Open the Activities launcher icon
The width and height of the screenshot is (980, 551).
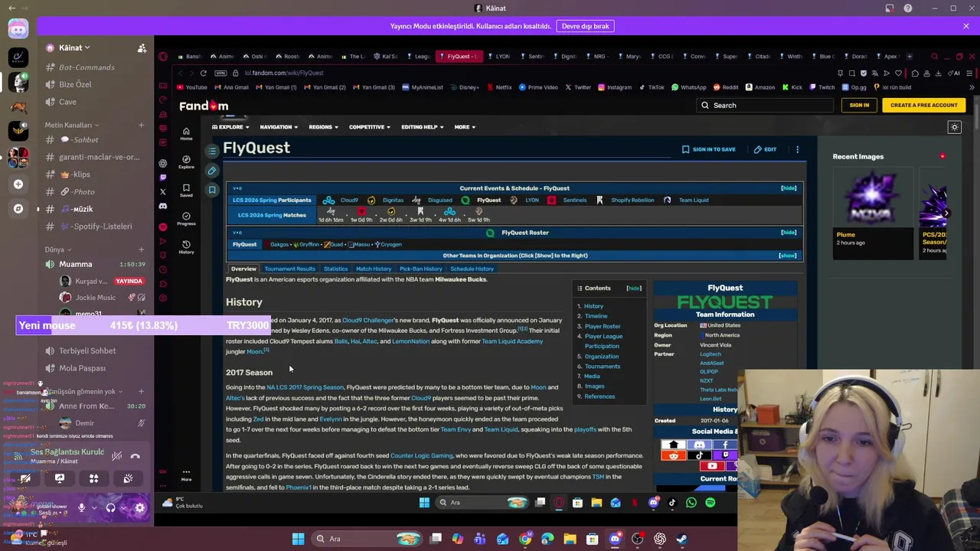tap(93, 478)
